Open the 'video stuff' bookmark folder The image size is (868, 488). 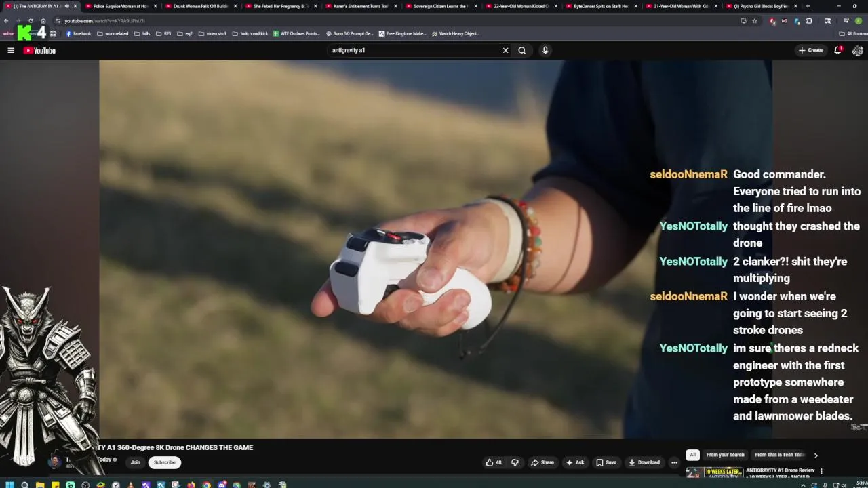click(x=213, y=33)
